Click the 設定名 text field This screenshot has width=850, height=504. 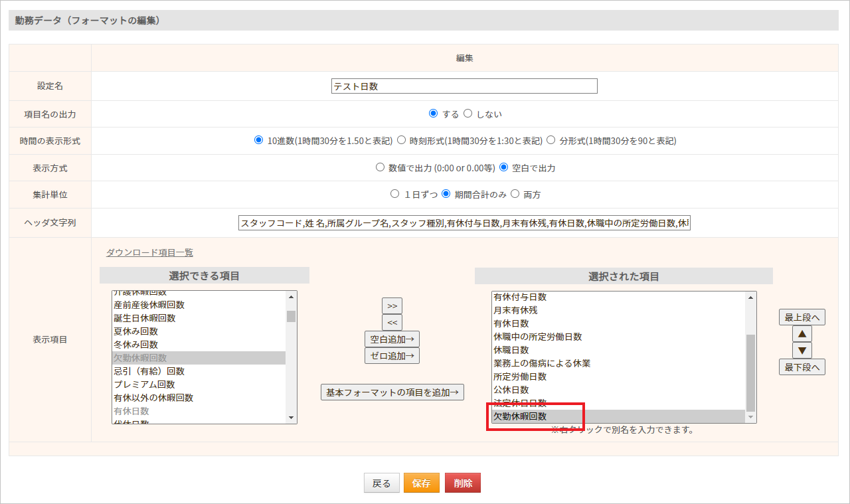click(464, 86)
